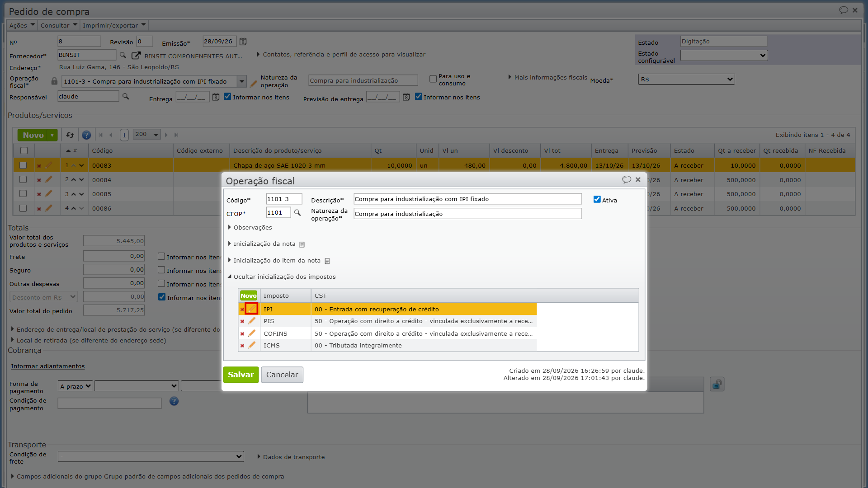Search supplier with Fornecedor magnifier icon
868x488 pixels.
(123, 55)
